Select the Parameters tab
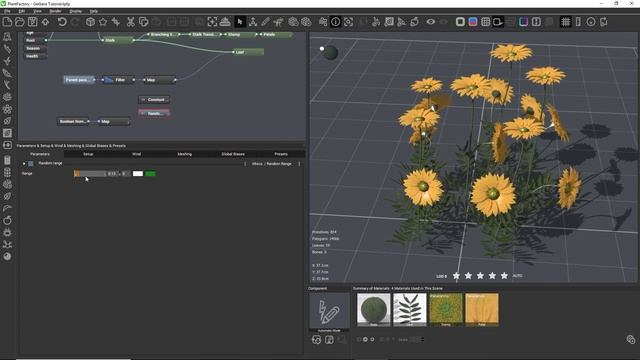Image resolution: width=640 pixels, height=360 pixels. click(40, 154)
